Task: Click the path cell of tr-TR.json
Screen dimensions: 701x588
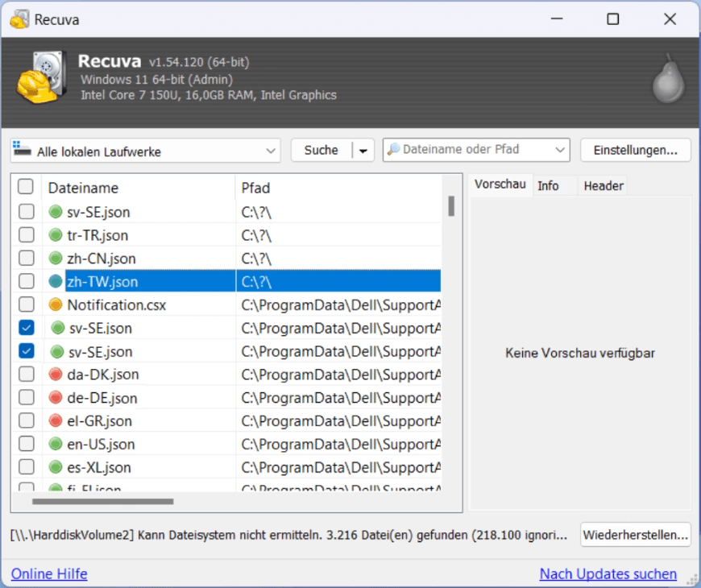Action: point(338,235)
